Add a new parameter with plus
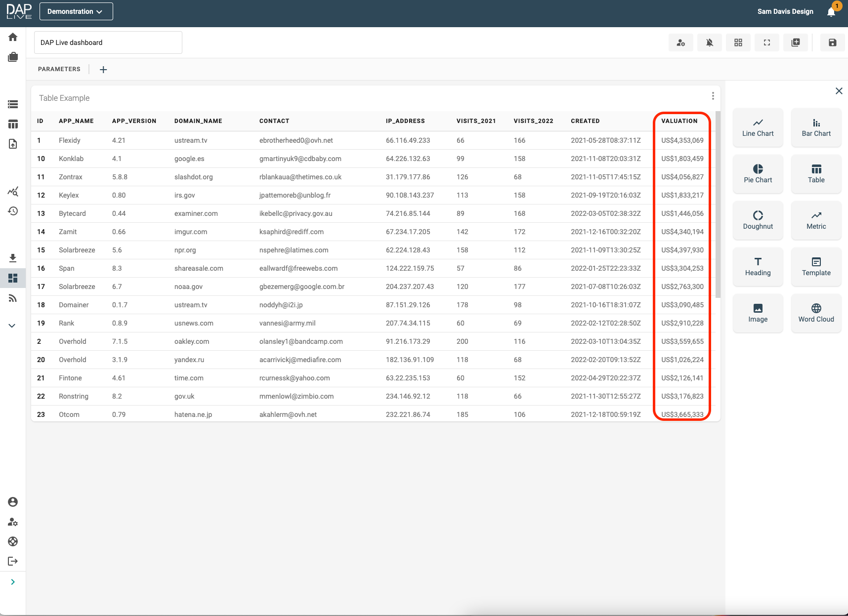848x616 pixels. [103, 70]
